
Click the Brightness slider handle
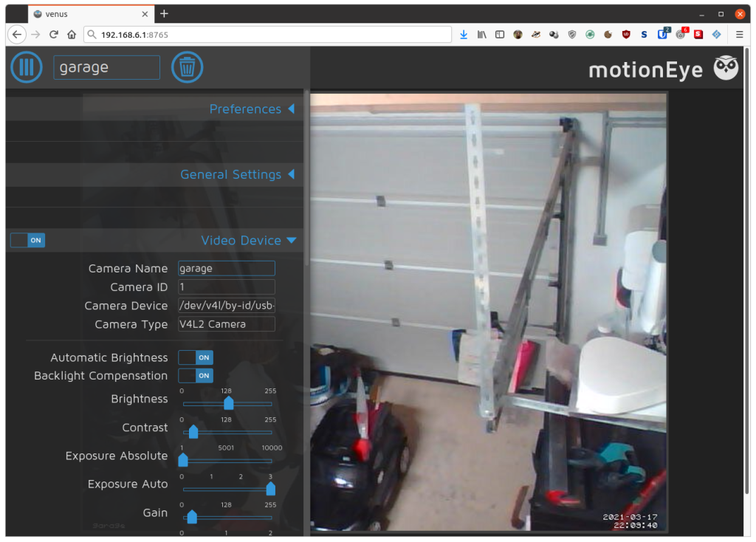point(229,402)
